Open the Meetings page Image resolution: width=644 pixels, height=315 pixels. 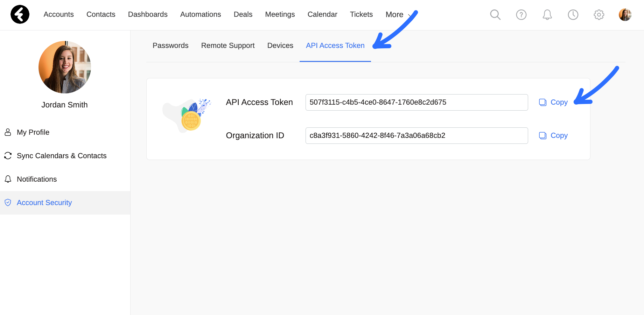pos(280,14)
